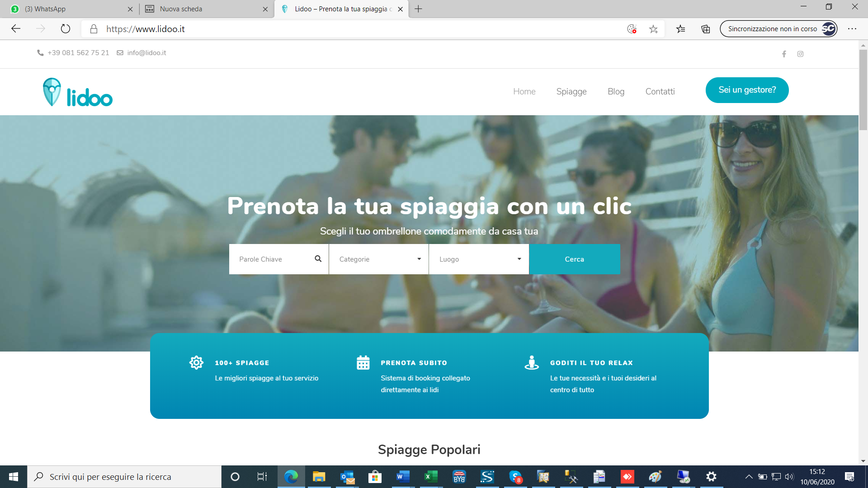Open the notification center icon
The width and height of the screenshot is (868, 488).
point(849,477)
